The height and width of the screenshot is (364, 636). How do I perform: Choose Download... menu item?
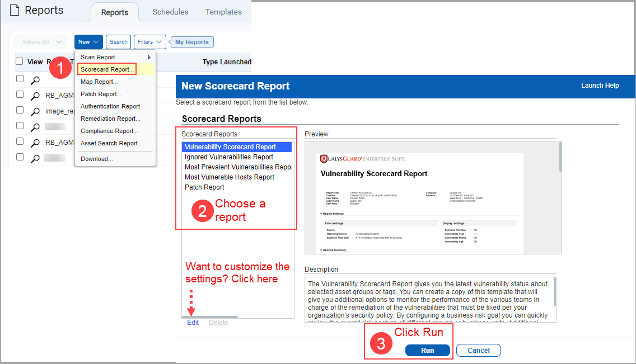point(96,159)
